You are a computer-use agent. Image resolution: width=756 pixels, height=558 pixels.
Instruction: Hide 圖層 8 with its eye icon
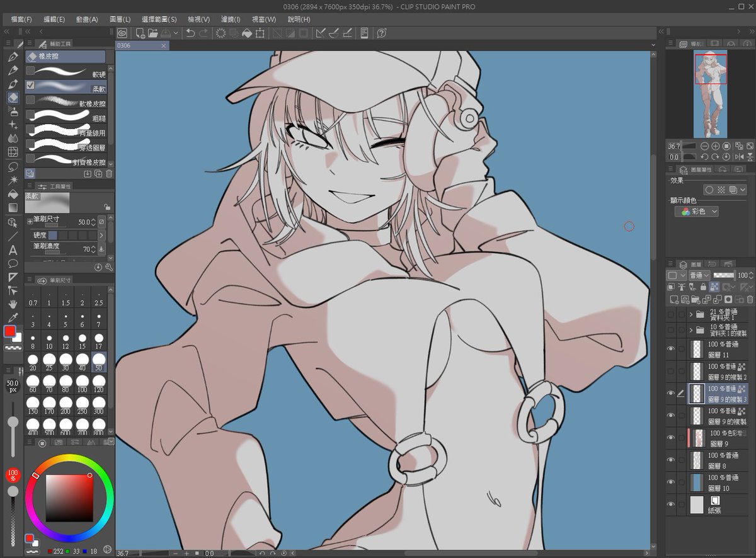coord(671,459)
